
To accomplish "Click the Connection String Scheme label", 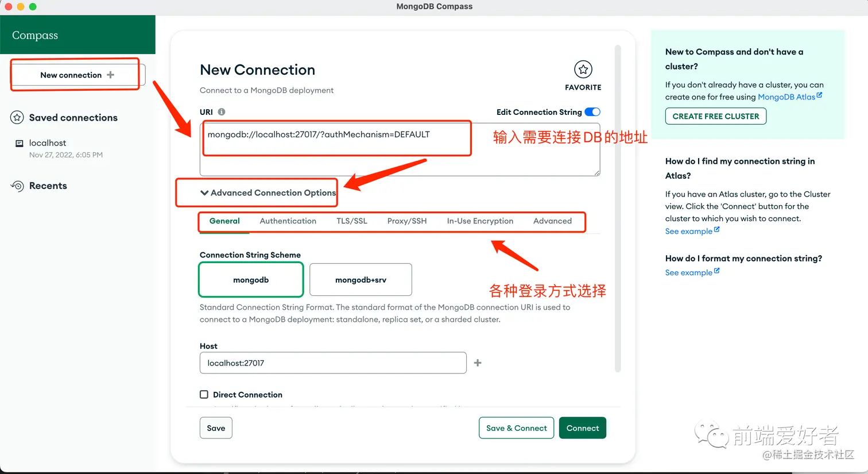I will pyautogui.click(x=250, y=255).
